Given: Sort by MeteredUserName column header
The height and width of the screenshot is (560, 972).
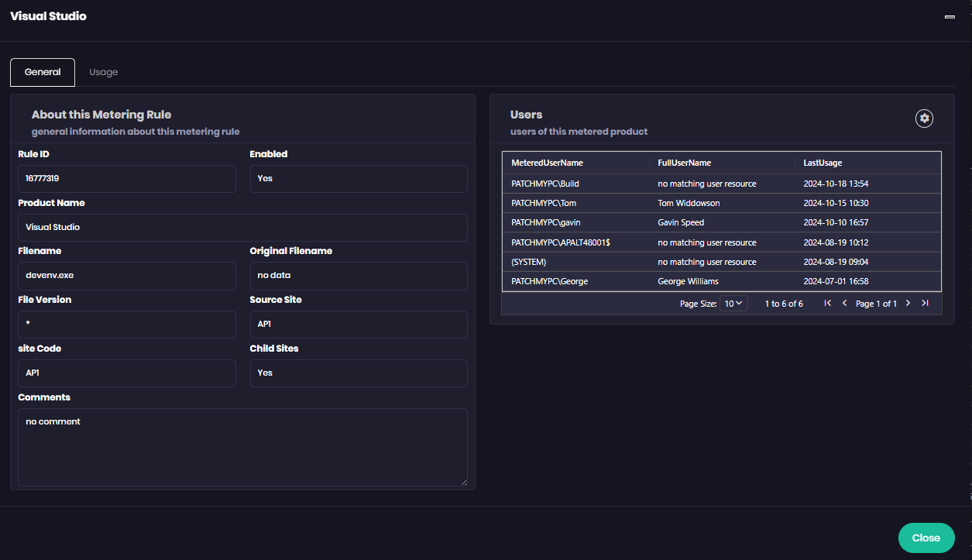Looking at the screenshot, I should tap(547, 163).
